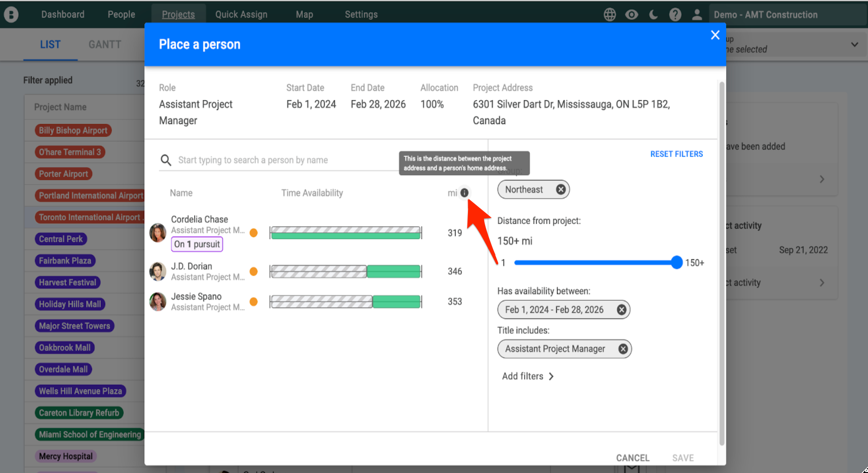Expand the project activity chevron on the right
Viewport: 868px width, 473px height.
click(822, 283)
